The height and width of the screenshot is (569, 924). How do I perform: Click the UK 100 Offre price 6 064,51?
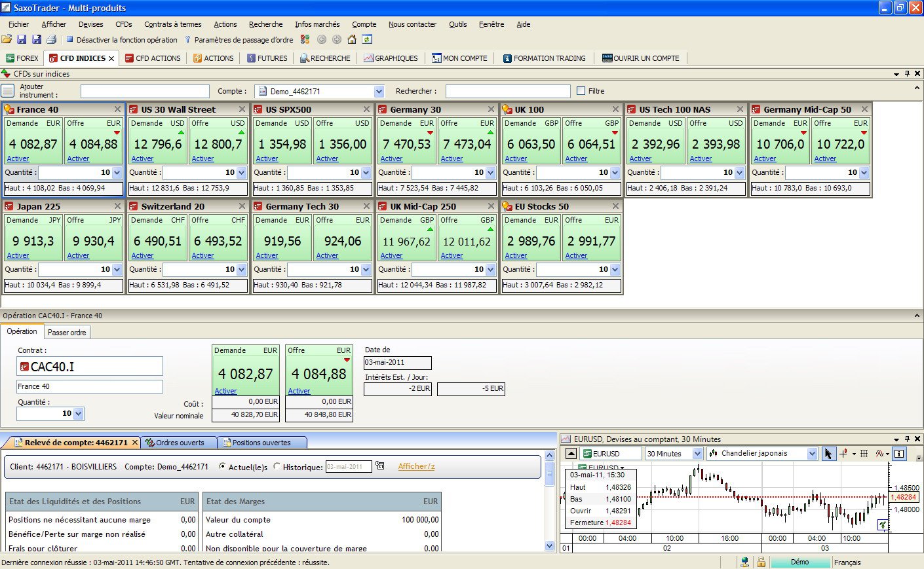tap(591, 144)
